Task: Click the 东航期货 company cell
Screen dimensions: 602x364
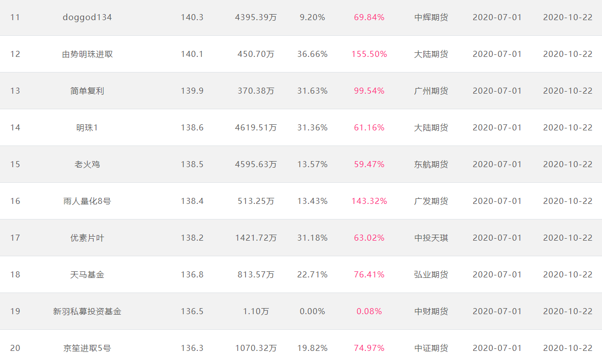Action: pyautogui.click(x=431, y=164)
